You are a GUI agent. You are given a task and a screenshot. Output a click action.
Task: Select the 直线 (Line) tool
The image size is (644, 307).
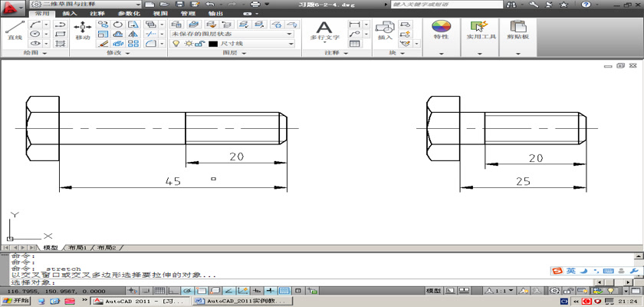pos(14,29)
